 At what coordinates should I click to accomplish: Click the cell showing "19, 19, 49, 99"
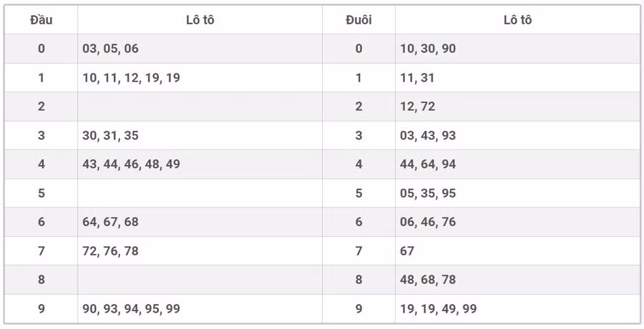[438, 309]
